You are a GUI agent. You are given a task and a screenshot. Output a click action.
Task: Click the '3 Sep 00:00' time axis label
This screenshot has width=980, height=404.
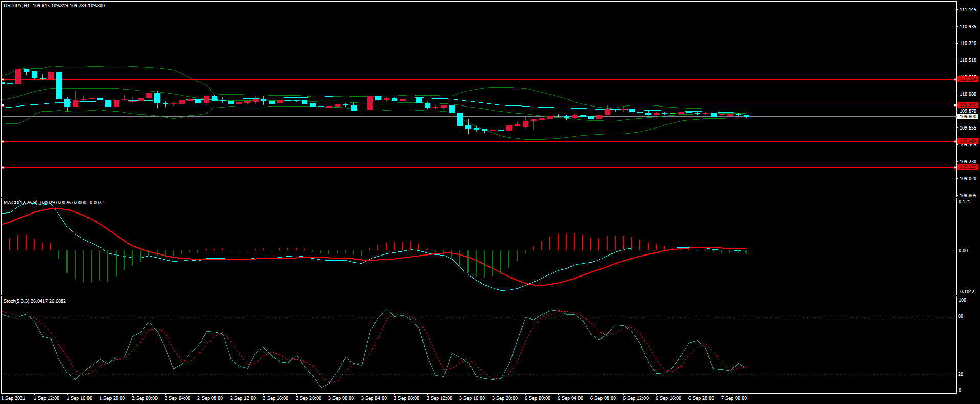pos(341,398)
